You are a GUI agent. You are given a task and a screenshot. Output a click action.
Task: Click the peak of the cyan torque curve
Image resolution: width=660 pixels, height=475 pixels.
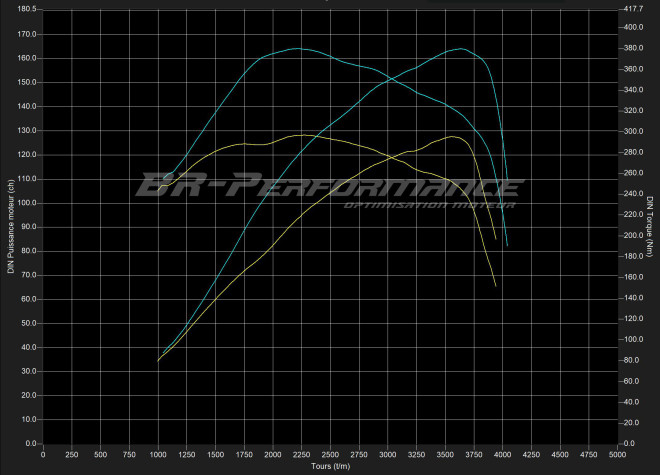[x=297, y=48]
